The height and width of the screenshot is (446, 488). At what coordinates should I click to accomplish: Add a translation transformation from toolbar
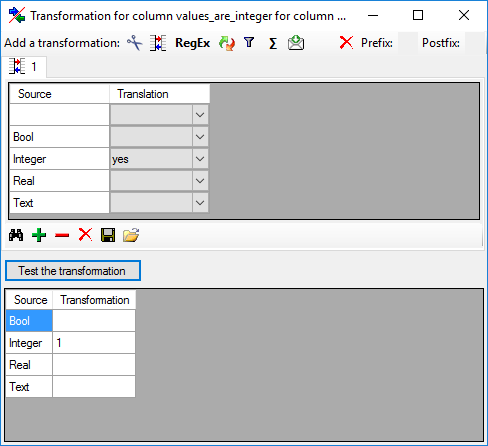click(158, 43)
